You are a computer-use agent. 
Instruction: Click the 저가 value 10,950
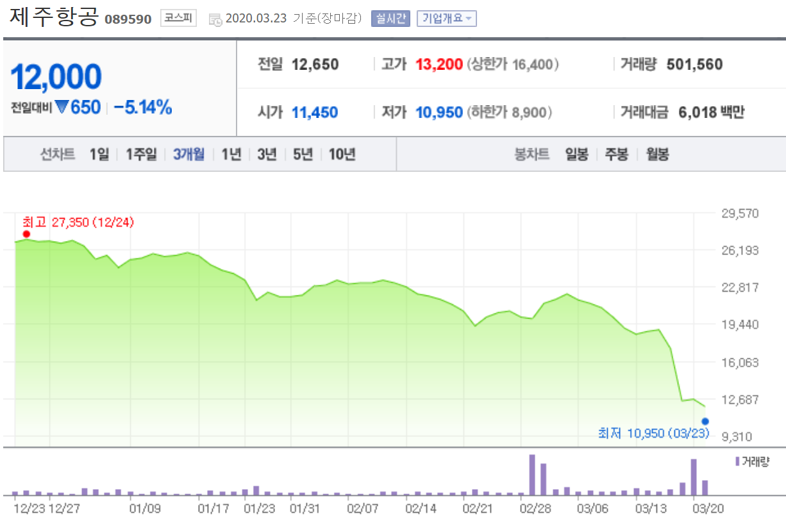[x=439, y=113]
